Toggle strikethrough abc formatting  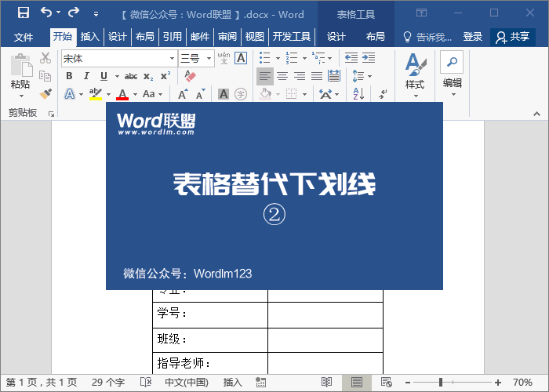pos(131,76)
